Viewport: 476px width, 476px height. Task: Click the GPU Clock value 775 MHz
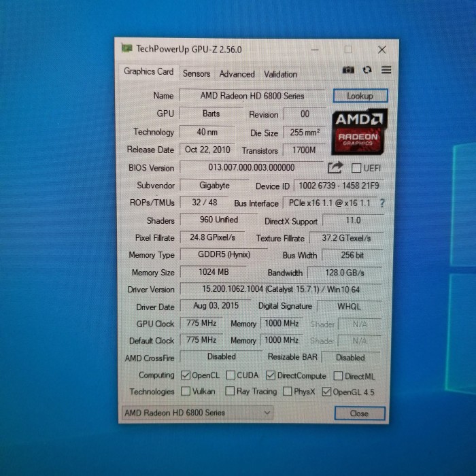click(x=201, y=323)
